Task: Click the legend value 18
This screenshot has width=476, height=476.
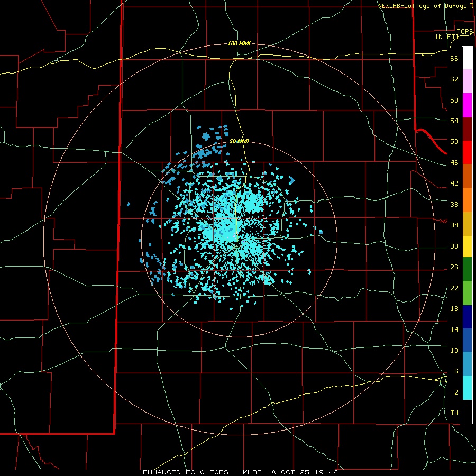Action: point(454,308)
